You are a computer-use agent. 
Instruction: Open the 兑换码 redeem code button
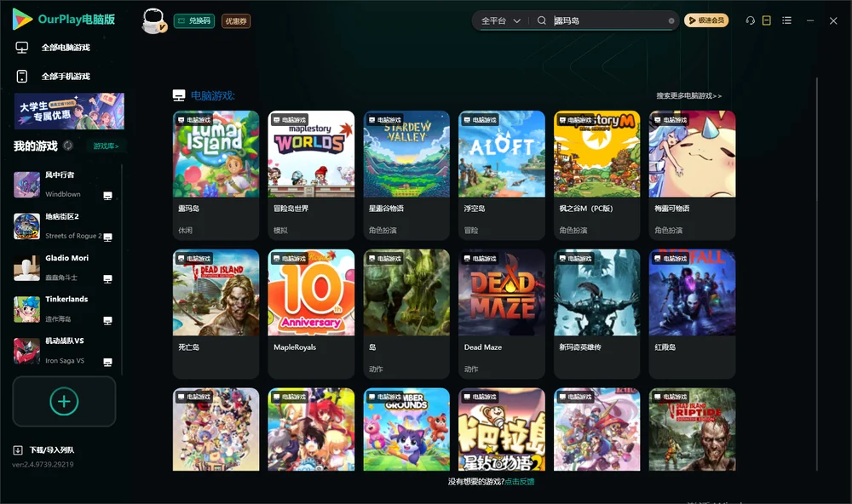click(194, 20)
